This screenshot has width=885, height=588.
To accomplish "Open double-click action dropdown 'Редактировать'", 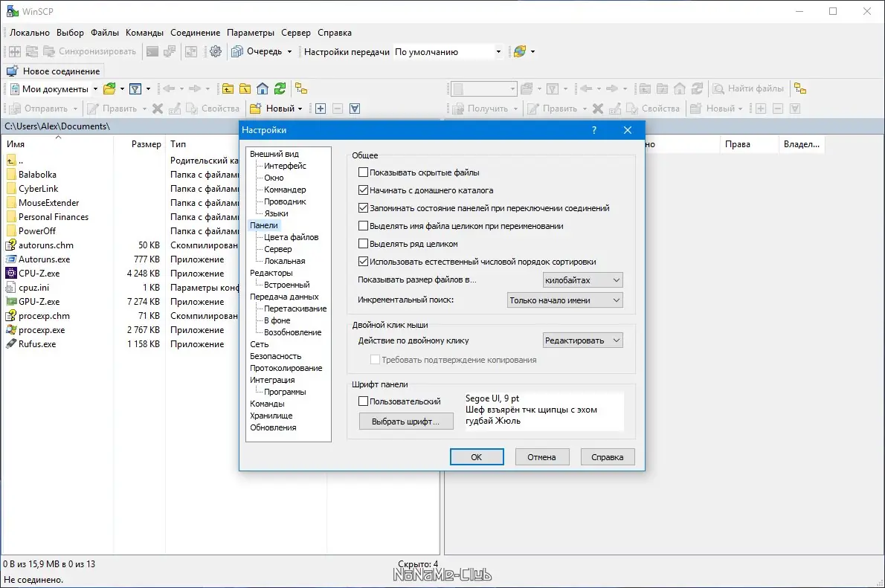I will [x=582, y=340].
